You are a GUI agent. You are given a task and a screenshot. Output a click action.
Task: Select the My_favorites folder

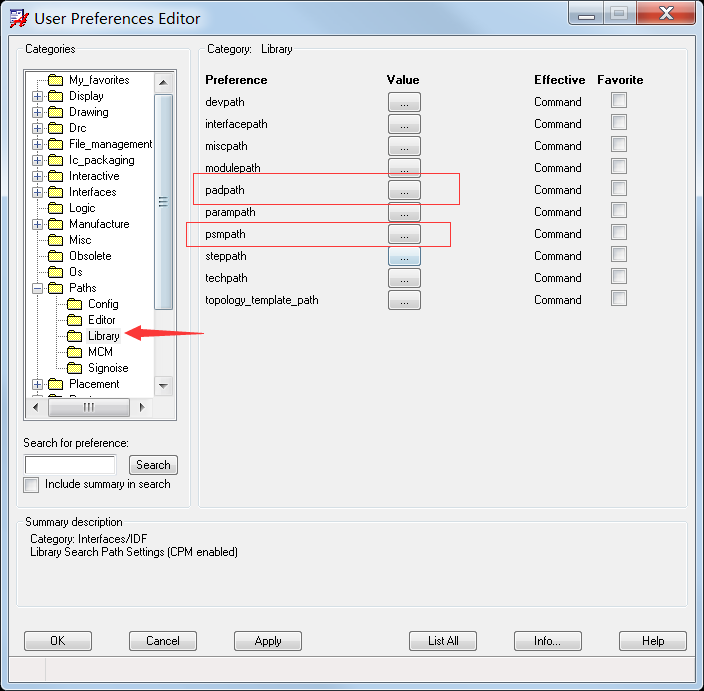coord(89,80)
